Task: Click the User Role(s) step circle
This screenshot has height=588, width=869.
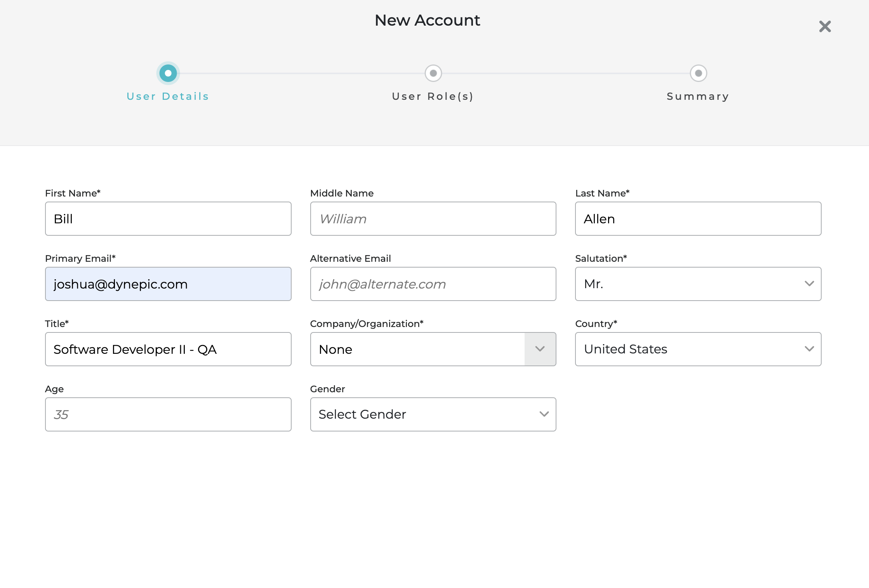Action: point(433,73)
